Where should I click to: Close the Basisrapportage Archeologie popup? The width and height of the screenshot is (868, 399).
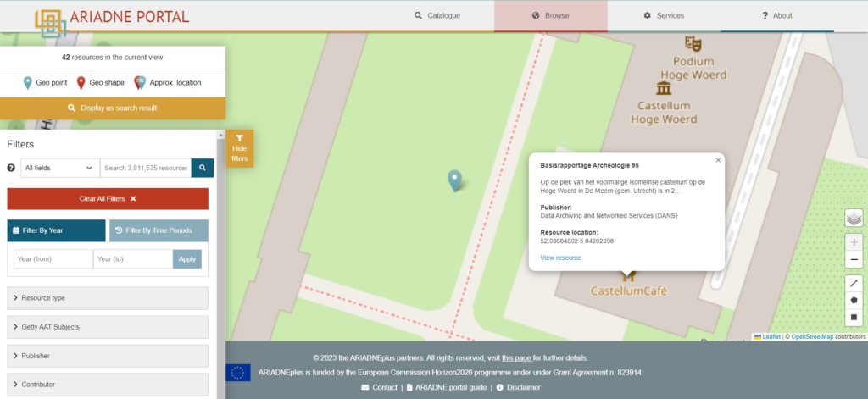click(718, 159)
